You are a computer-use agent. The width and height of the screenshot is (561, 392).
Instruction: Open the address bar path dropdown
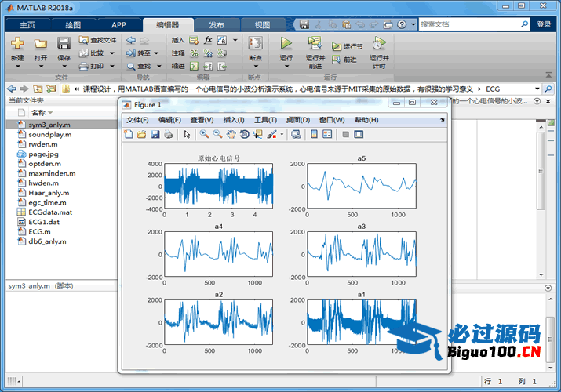[537, 89]
